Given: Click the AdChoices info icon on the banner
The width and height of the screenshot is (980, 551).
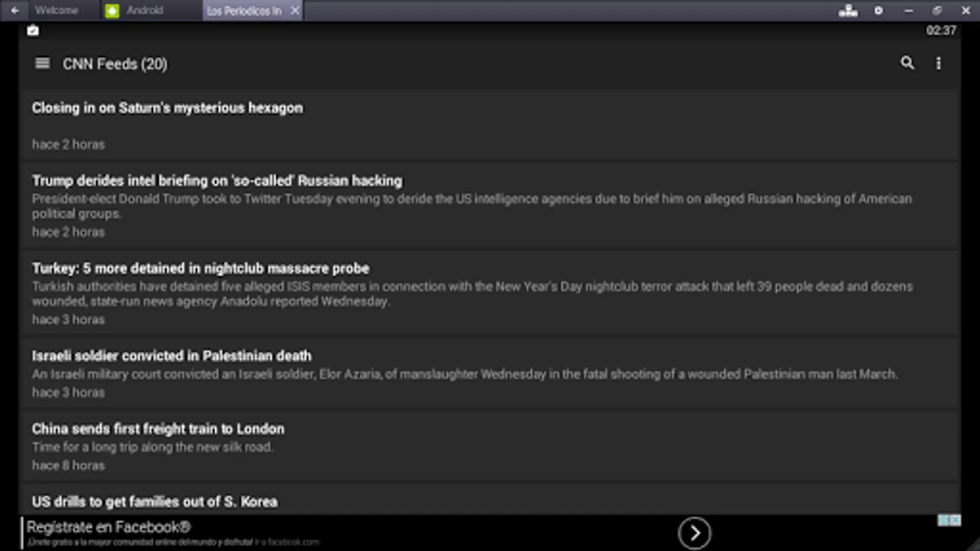Looking at the screenshot, I should click(943, 520).
